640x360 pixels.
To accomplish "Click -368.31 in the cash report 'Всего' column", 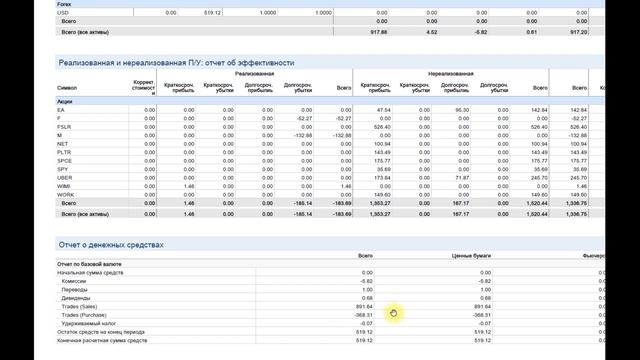I will 363,315.
